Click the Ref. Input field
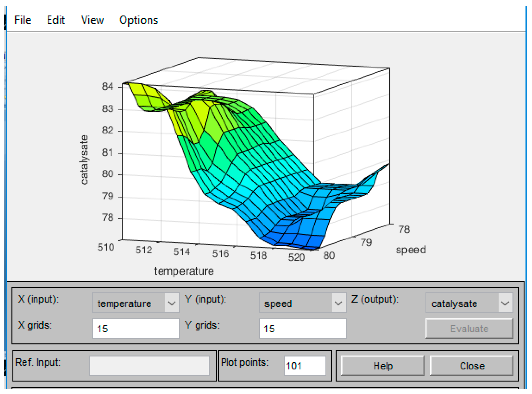This screenshot has width=532, height=394. (x=149, y=366)
